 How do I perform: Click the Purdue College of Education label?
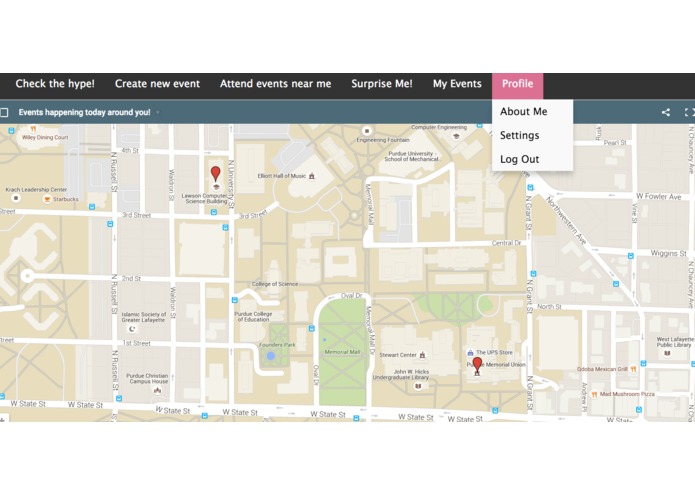point(253,316)
